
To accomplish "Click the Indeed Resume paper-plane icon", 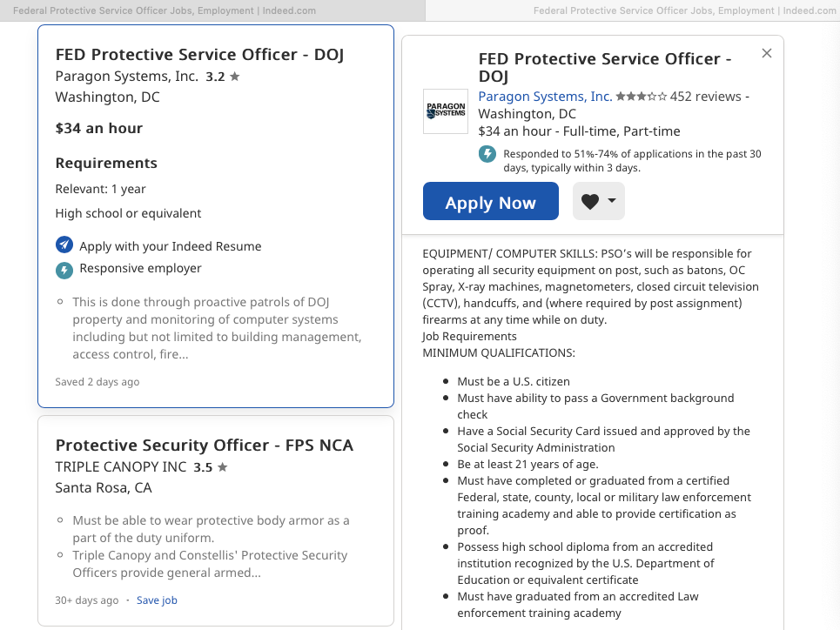I will [x=64, y=245].
